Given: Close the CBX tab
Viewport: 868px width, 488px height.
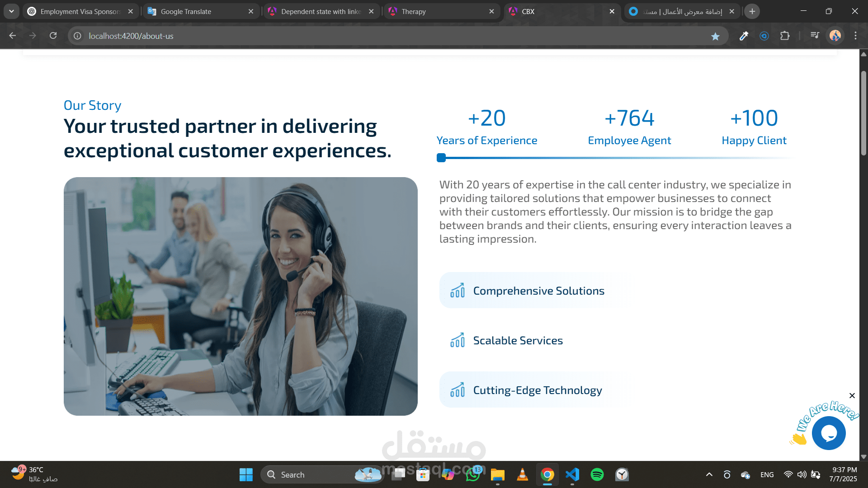Looking at the screenshot, I should pyautogui.click(x=612, y=12).
